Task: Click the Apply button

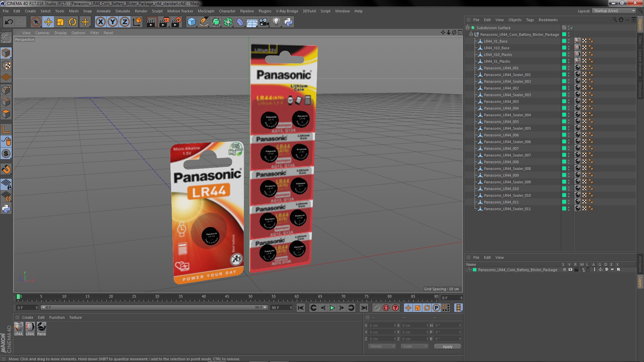Action: 447,347
